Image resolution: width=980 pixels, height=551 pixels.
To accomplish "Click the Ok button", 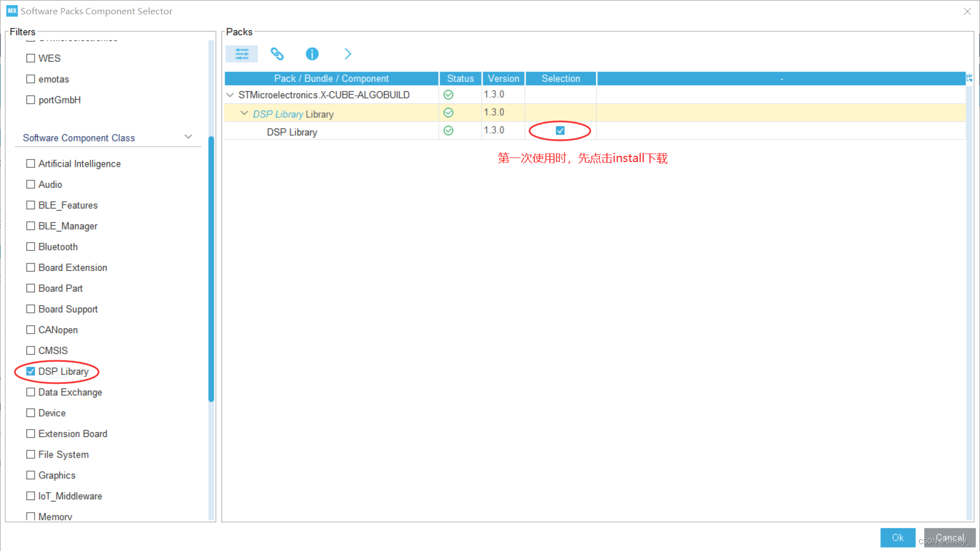I will tap(897, 537).
